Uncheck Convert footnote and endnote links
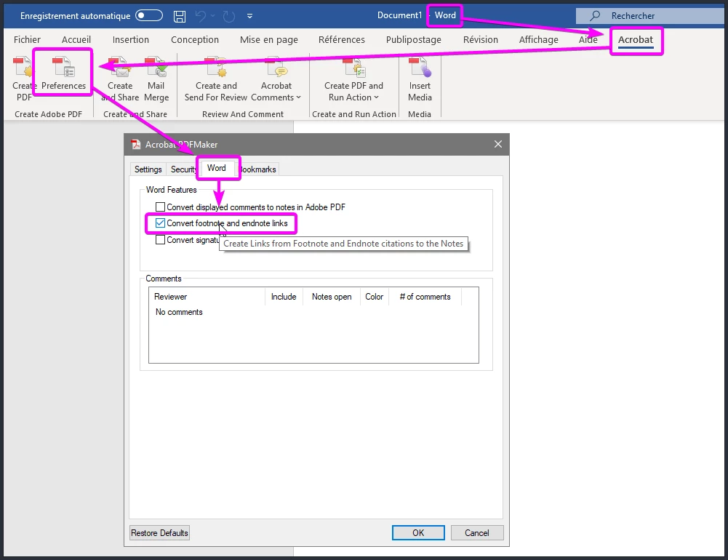The height and width of the screenshot is (560, 728). click(160, 223)
